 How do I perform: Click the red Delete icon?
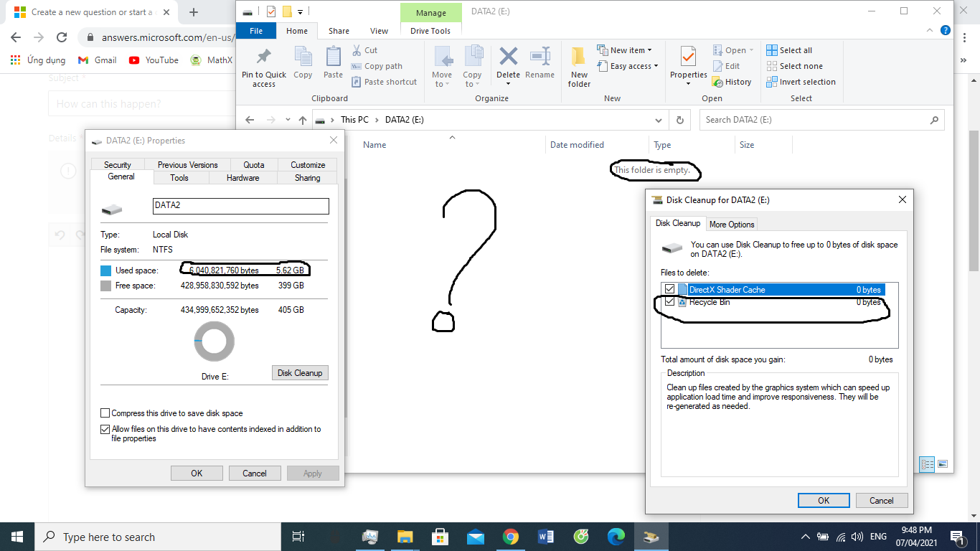(509, 57)
